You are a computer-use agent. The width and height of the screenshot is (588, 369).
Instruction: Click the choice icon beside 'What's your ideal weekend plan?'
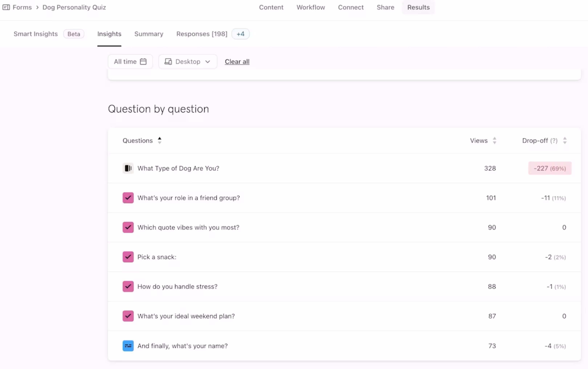pos(128,316)
